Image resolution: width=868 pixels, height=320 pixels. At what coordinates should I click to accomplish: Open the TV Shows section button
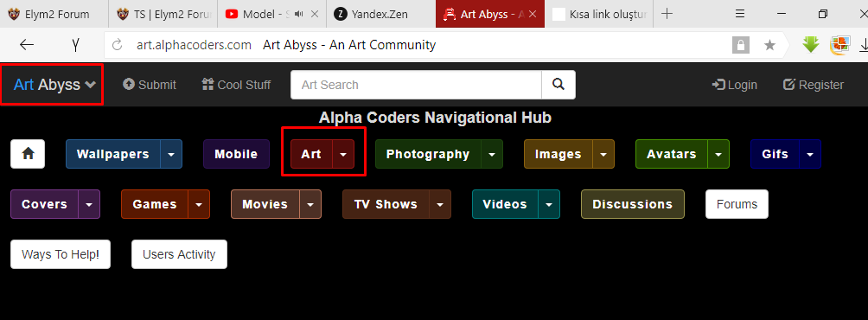click(x=386, y=204)
